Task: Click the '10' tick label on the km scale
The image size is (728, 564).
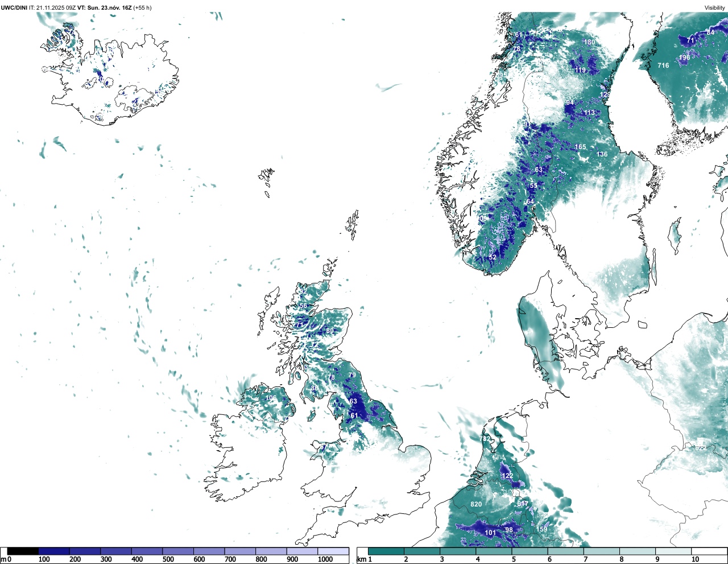Action: [x=695, y=559]
